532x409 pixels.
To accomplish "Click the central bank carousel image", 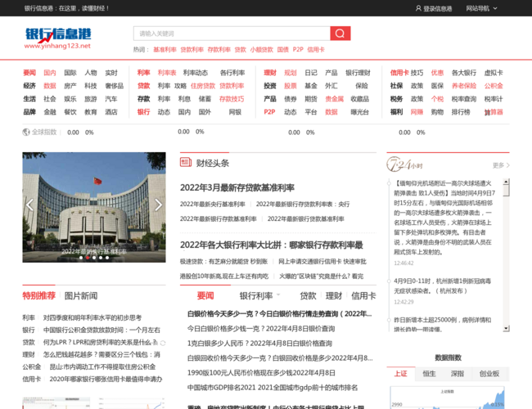I will 94,207.
